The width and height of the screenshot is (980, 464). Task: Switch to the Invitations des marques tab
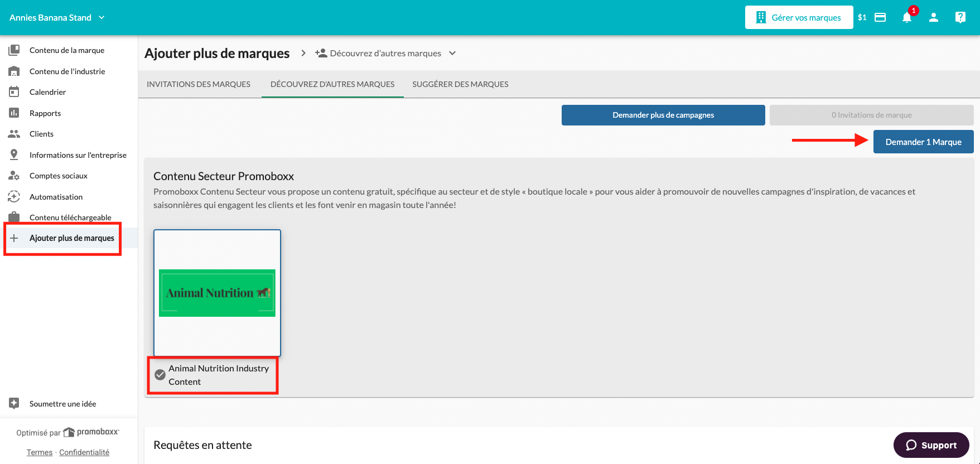click(199, 84)
